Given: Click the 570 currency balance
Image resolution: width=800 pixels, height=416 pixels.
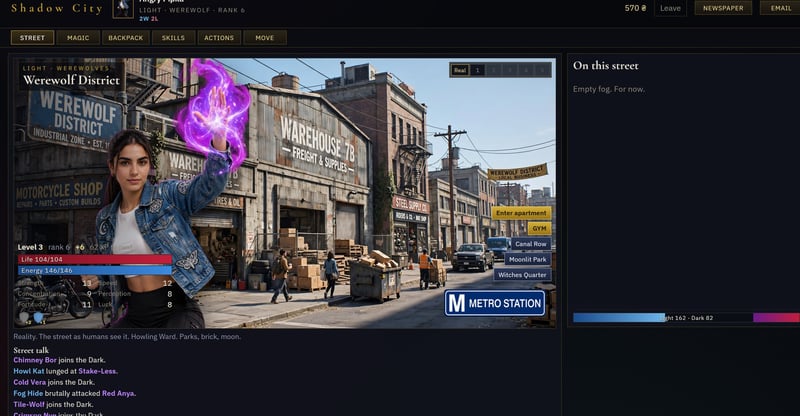Looking at the screenshot, I should (x=635, y=8).
